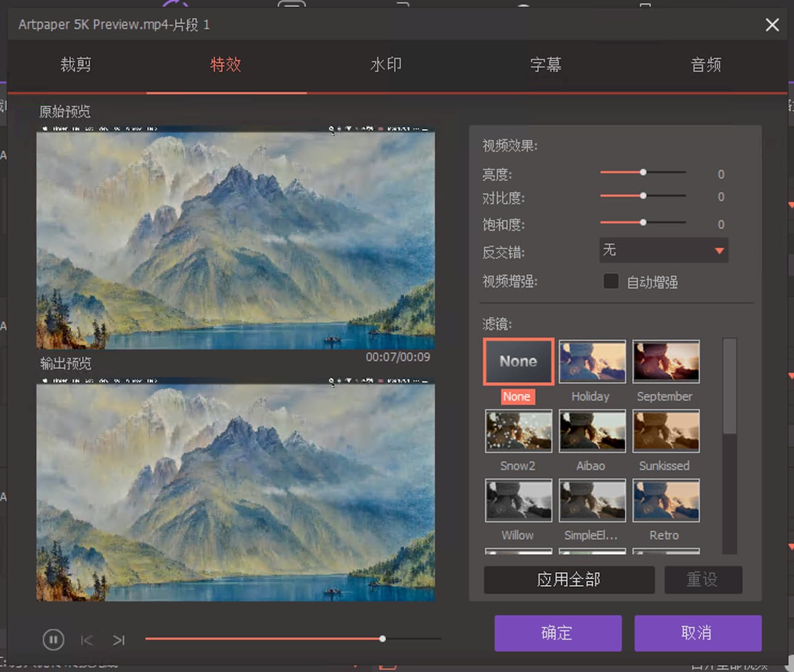Click the 重设 reset button
The height and width of the screenshot is (672, 794).
[x=703, y=579]
